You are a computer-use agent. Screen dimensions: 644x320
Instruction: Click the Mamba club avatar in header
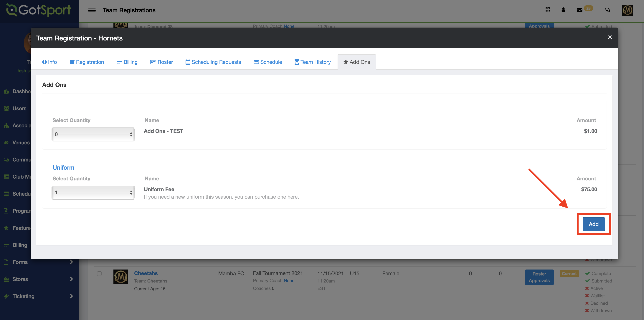click(x=628, y=10)
